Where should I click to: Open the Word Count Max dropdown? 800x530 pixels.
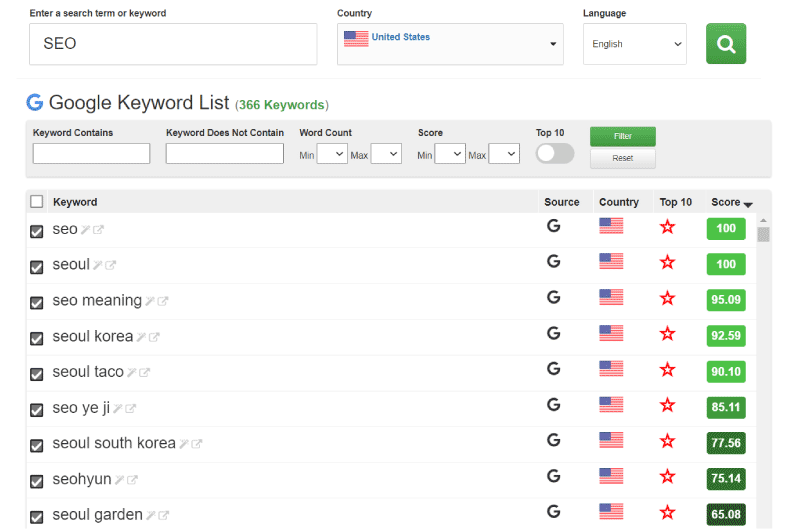386,154
